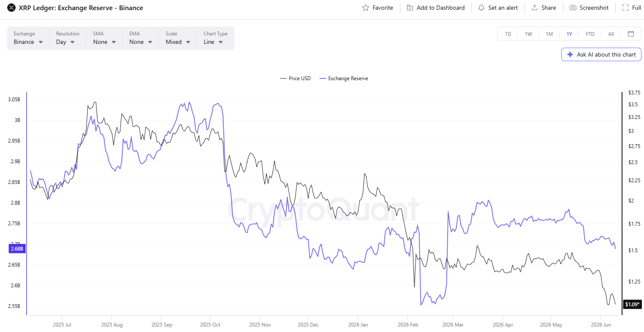Screen dimensions: 644x332
Task: Click the 2025 Jul x-axis label
Action: click(62, 325)
